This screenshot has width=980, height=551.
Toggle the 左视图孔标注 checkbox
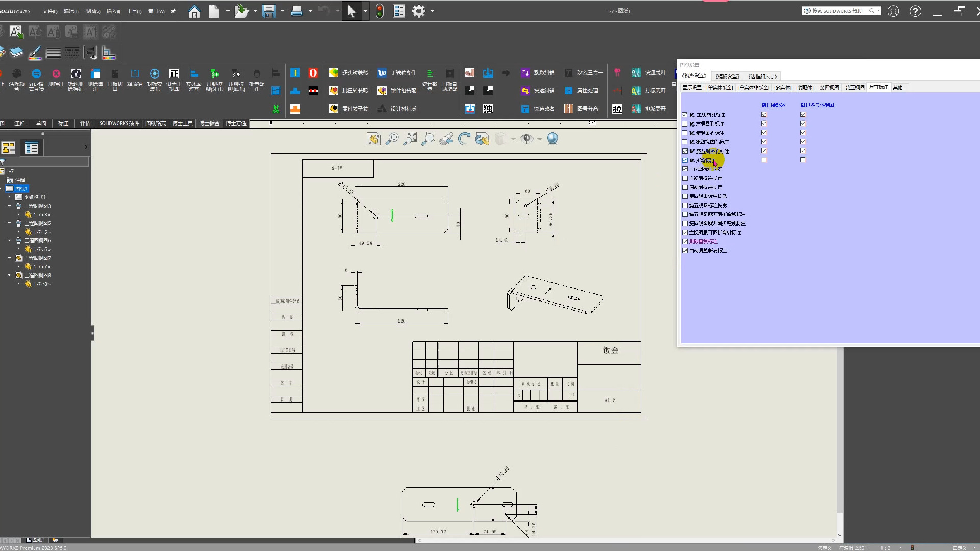(685, 124)
